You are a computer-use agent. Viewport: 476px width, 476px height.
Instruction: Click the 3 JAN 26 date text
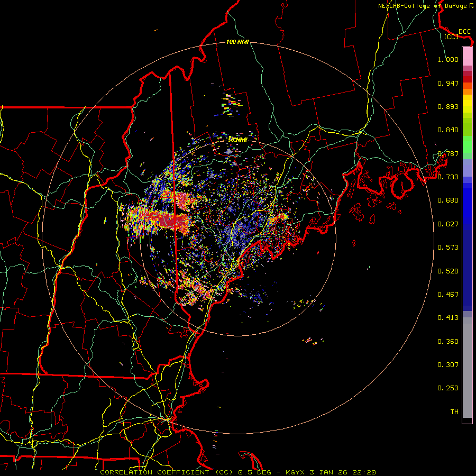329,472
